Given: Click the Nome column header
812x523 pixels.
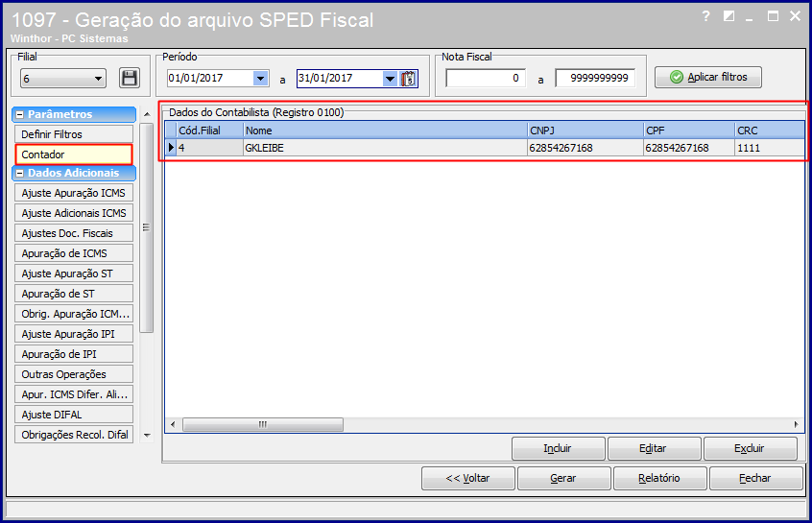Looking at the screenshot, I should point(385,131).
